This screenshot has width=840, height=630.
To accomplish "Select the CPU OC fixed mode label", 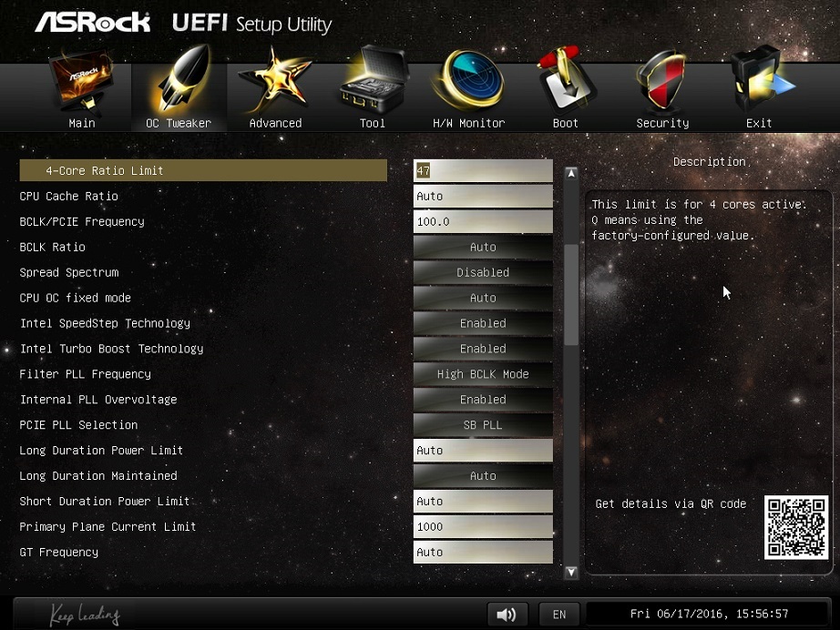I will 75,298.
